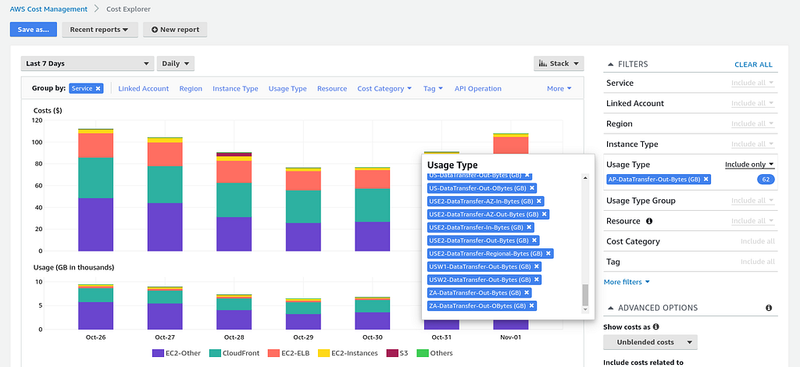The width and height of the screenshot is (800, 367).
Task: Group by Linked Account
Action: 143,88
